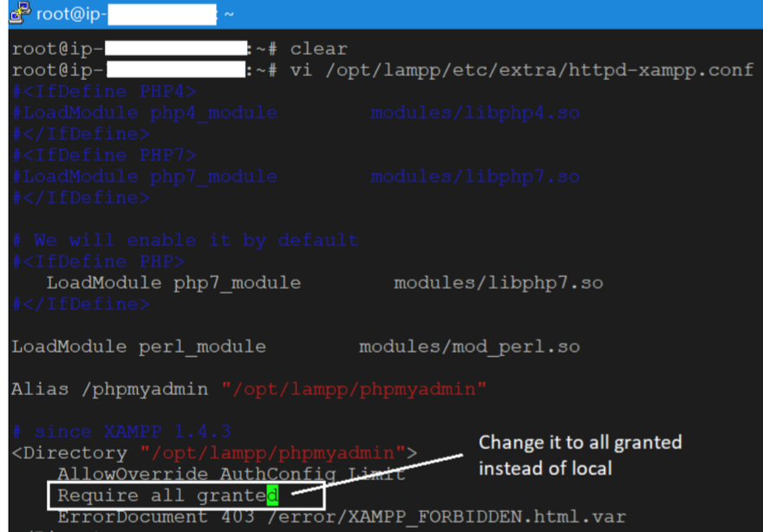The width and height of the screenshot is (763, 532).
Task: Click 'modules/mod_perl.so' text
Action: (470, 347)
